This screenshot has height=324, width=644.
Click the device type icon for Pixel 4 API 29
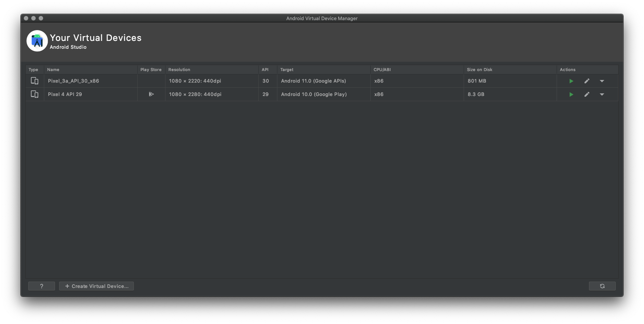click(35, 94)
